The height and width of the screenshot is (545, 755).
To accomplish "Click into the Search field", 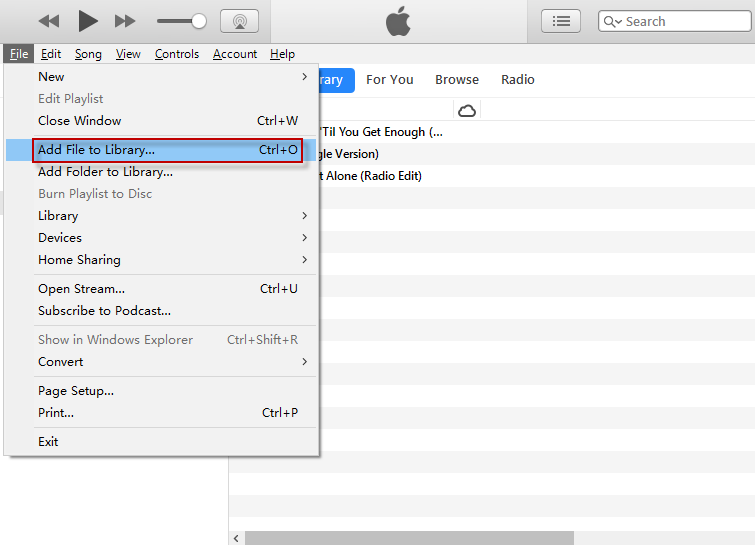I will pyautogui.click(x=674, y=21).
